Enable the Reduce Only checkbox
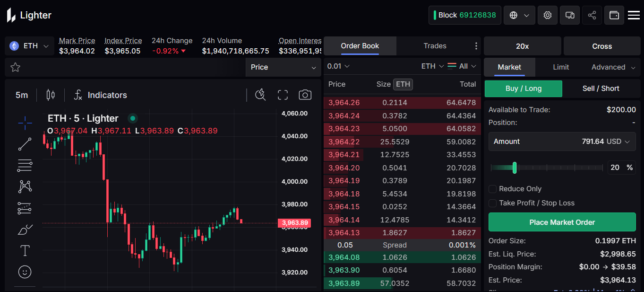Screen dimensions: 644x292 click(x=492, y=189)
